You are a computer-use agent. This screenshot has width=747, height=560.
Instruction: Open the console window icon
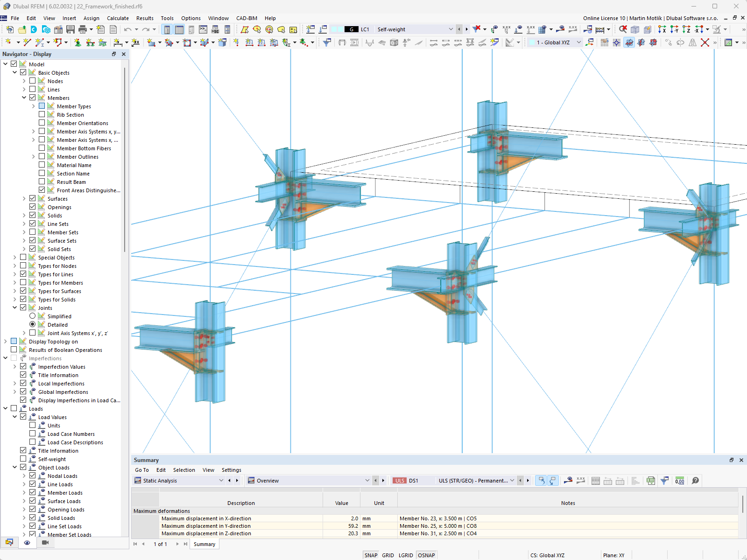click(203, 29)
